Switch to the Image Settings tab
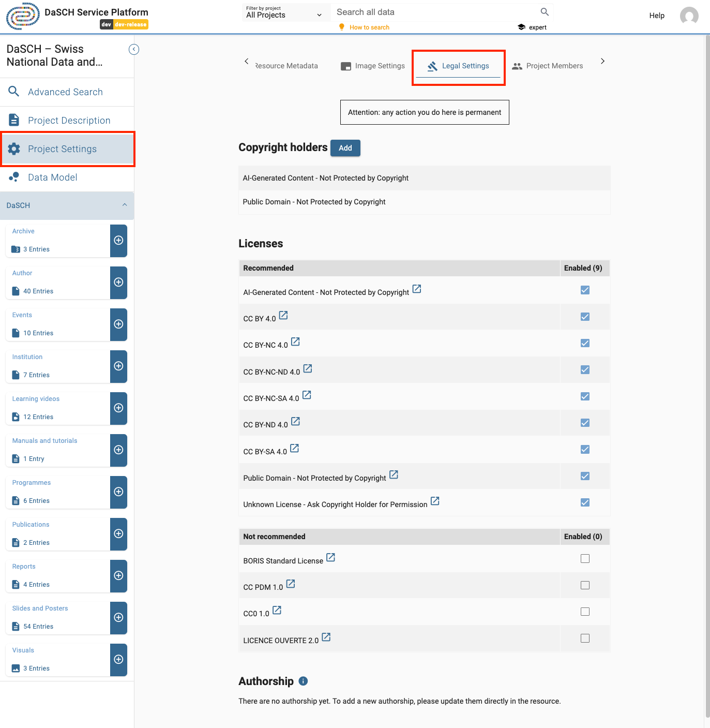Screen dimensions: 710x728 (x=373, y=66)
